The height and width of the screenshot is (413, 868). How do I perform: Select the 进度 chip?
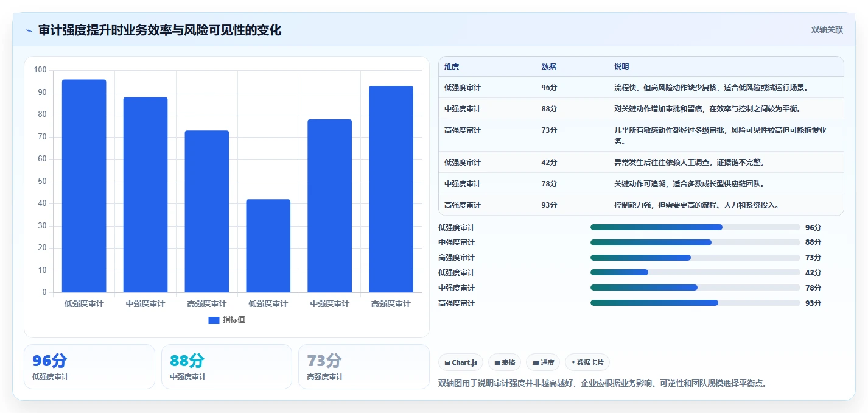coord(543,362)
